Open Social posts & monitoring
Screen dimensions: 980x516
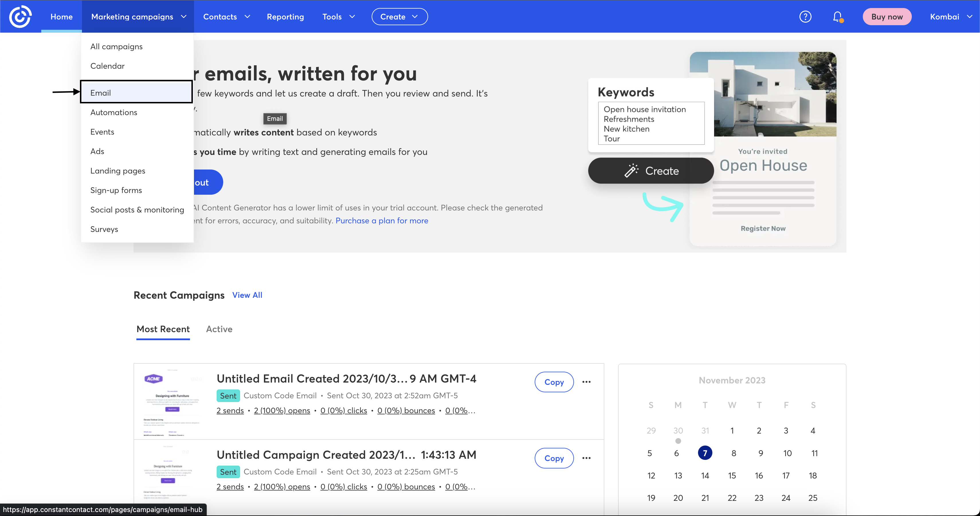click(x=137, y=210)
